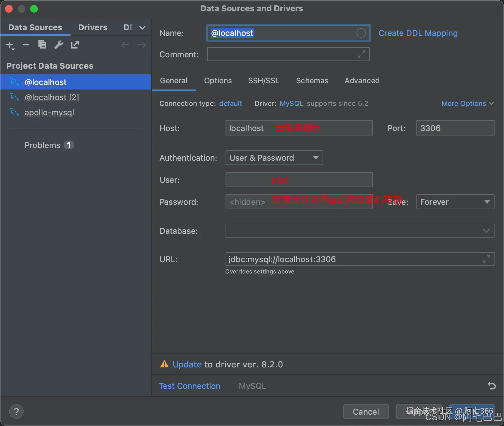
Task: Go forward with the right arrow icon
Action: (x=142, y=45)
